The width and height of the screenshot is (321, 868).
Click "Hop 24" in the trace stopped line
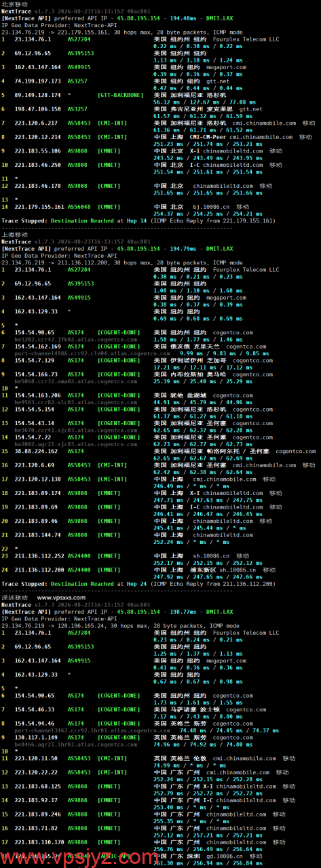(136, 583)
